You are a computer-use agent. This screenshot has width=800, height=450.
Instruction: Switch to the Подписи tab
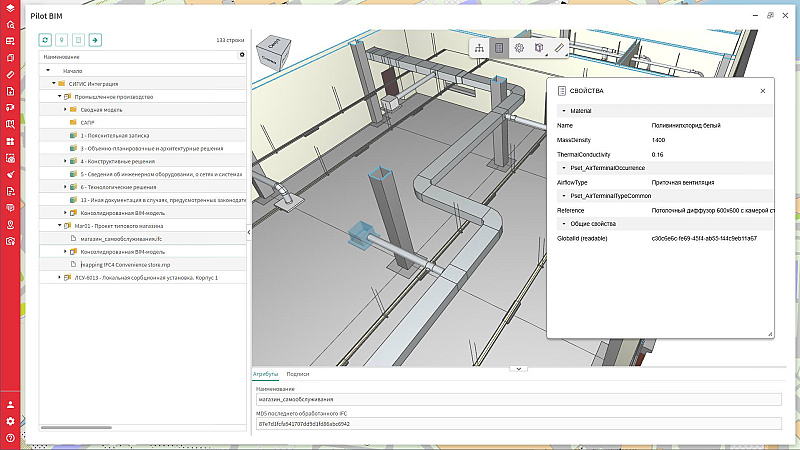(297, 373)
